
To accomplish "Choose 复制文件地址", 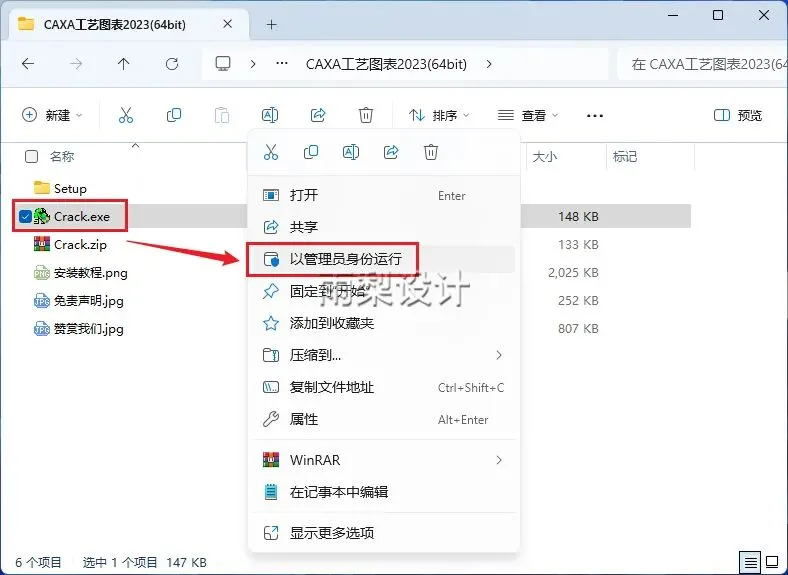I will (x=383, y=388).
